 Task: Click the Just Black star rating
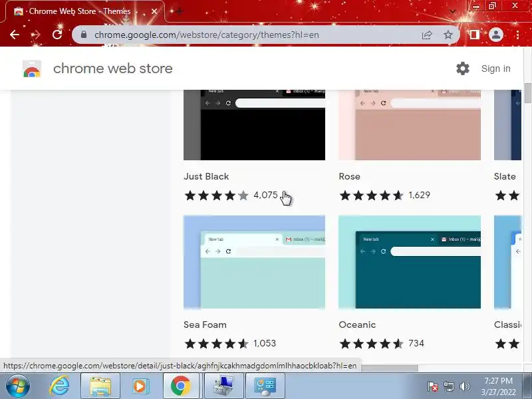tap(217, 196)
